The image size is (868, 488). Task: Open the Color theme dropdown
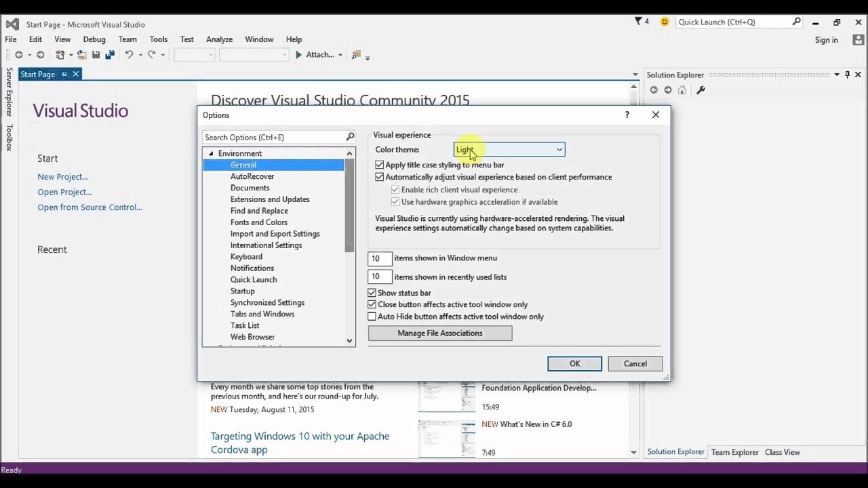509,150
